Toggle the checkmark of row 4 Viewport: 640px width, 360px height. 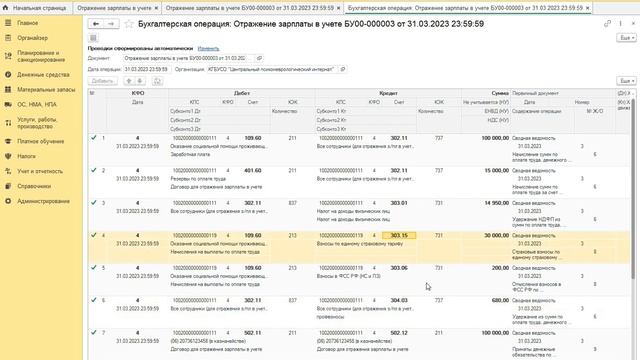point(94,235)
